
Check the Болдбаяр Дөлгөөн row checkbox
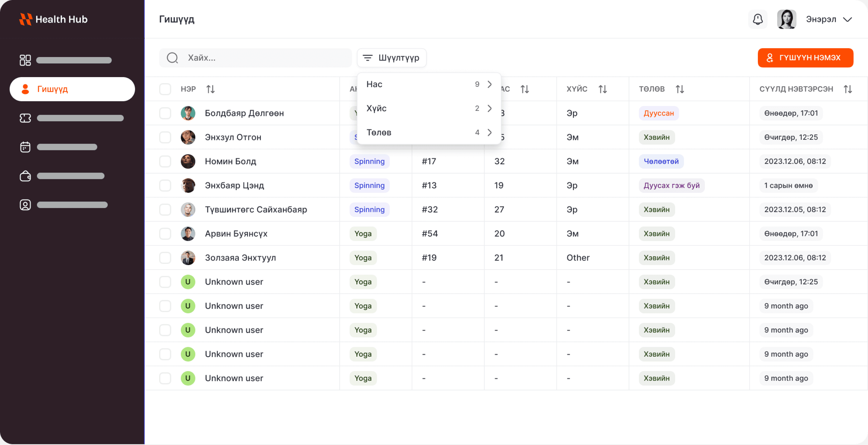point(165,113)
